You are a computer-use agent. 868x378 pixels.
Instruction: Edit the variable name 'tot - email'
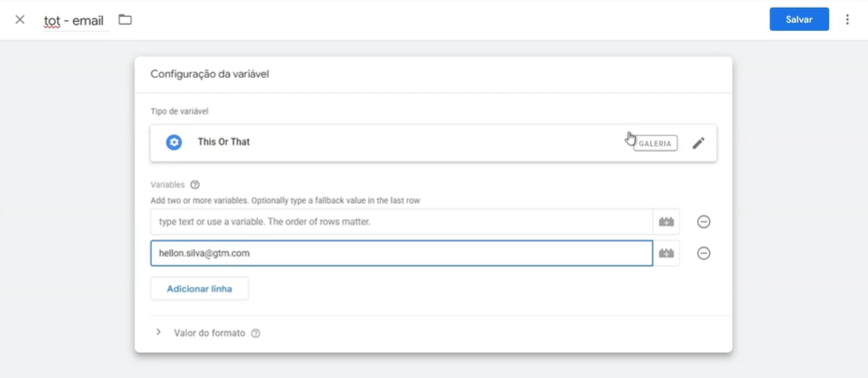[x=74, y=20]
